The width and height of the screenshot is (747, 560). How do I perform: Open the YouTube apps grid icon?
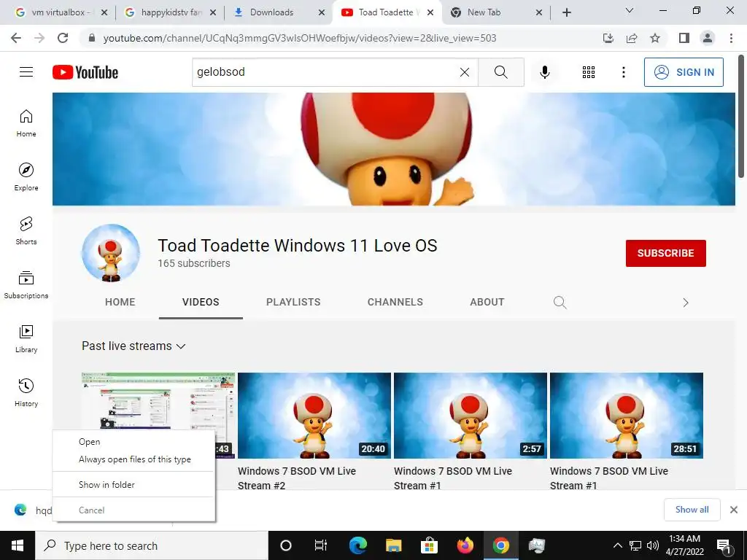click(589, 72)
